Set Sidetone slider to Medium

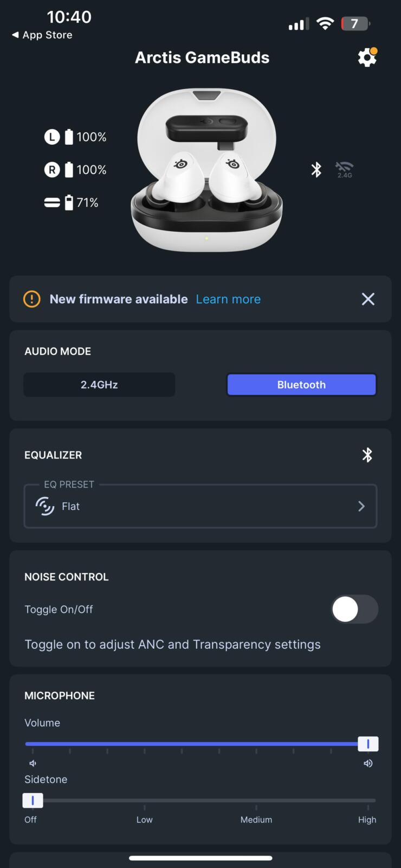[256, 800]
